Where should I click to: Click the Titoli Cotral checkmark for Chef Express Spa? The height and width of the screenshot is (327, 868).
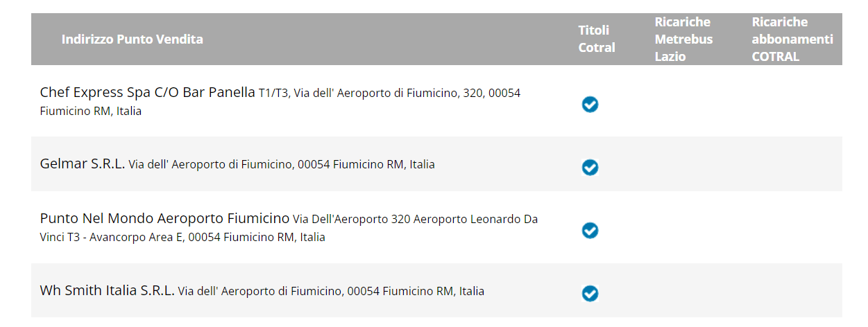point(590,105)
